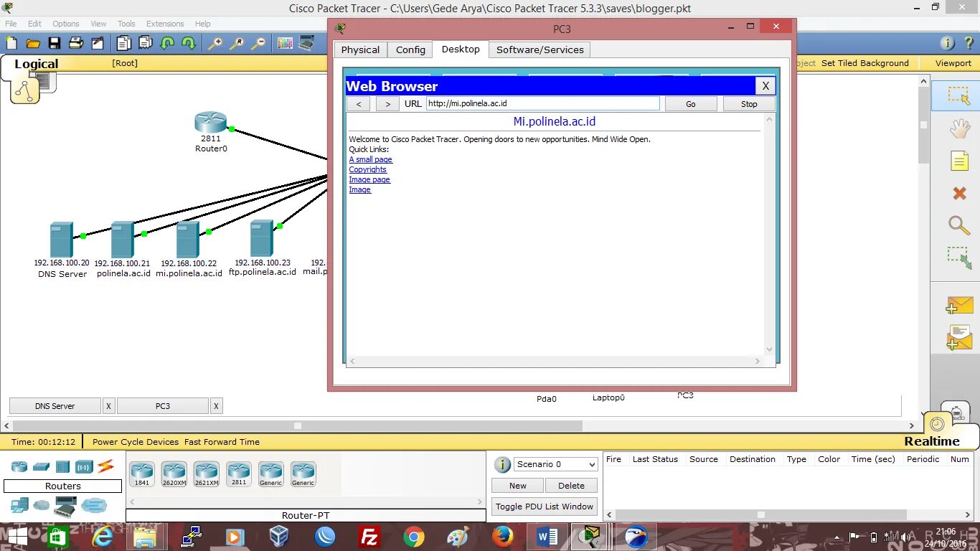Create a new file in Packet Tracer toolbar

click(x=12, y=43)
